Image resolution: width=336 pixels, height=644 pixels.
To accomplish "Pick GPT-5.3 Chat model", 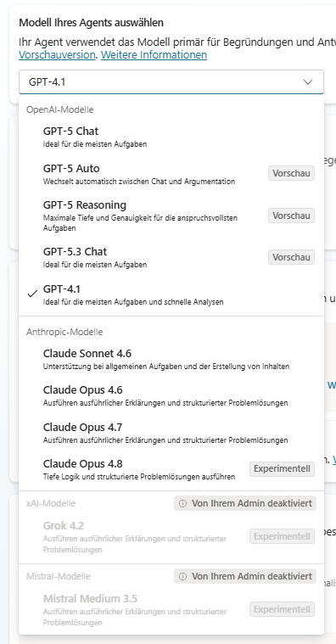I will point(171,257).
